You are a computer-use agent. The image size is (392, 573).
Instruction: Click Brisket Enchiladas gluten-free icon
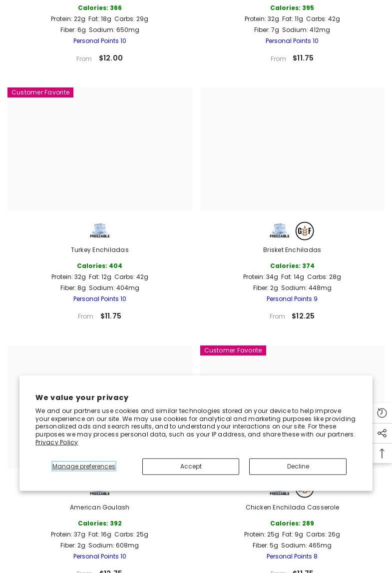305,231
